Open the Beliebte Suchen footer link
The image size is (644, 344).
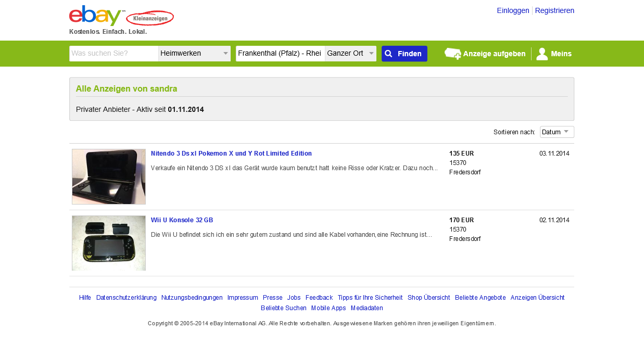click(284, 308)
